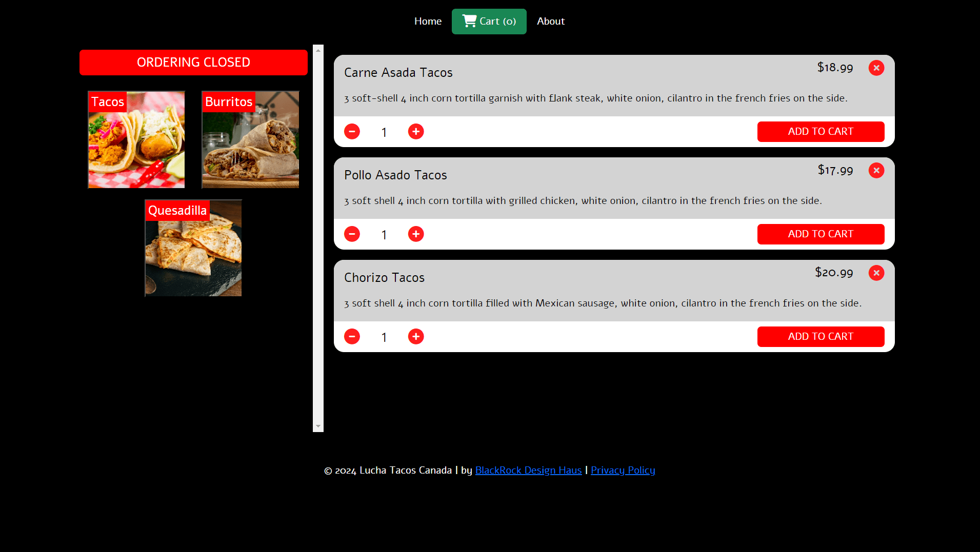Image resolution: width=980 pixels, height=552 pixels.
Task: Click the category panel scrollbar down arrow
Action: click(x=318, y=426)
